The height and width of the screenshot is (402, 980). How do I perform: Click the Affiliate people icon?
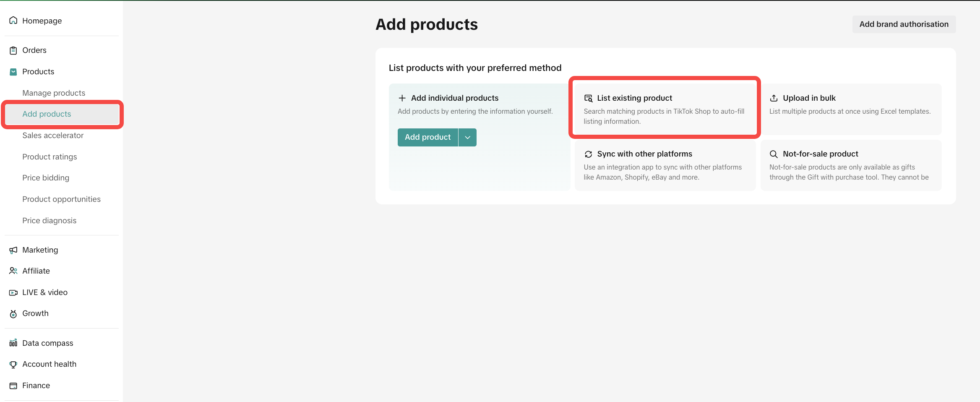[x=13, y=271]
